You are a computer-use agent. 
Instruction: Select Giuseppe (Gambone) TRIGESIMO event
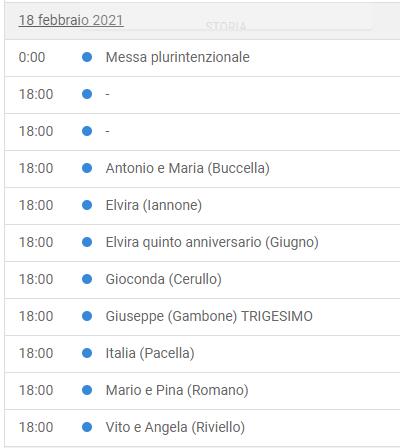209,316
